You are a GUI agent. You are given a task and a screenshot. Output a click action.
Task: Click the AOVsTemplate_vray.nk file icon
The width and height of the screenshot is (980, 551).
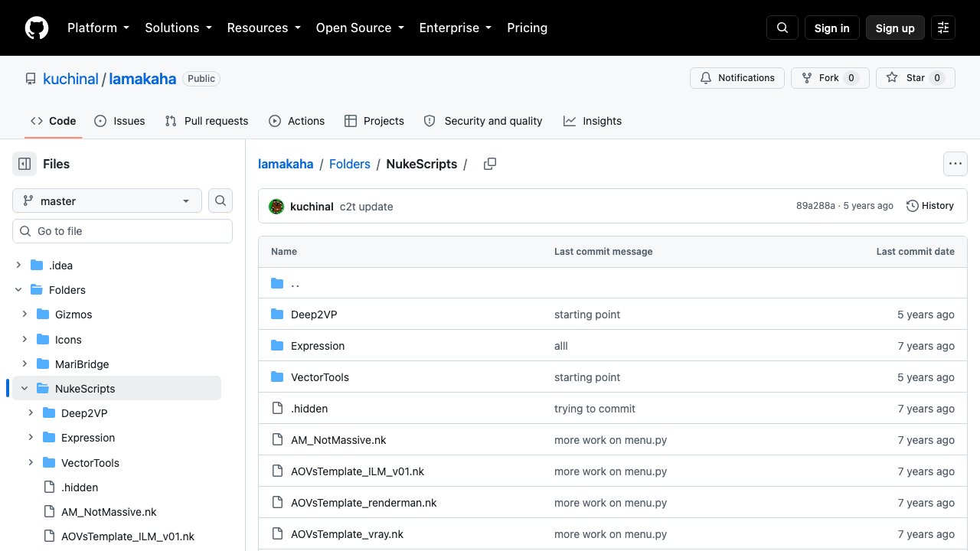point(277,534)
